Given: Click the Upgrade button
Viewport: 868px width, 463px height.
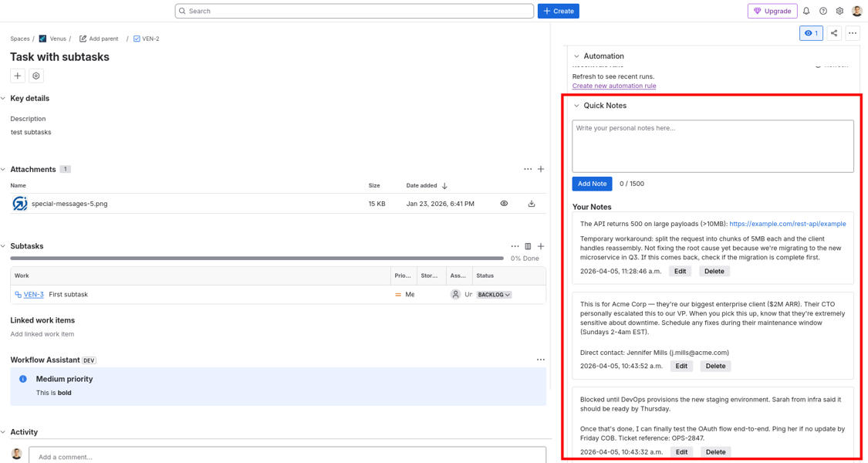Looking at the screenshot, I should click(x=772, y=11).
